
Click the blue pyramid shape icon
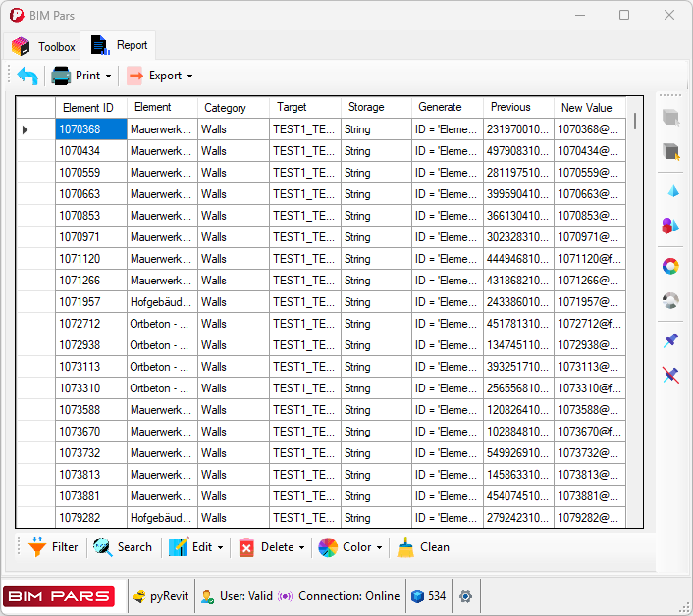pyautogui.click(x=673, y=191)
